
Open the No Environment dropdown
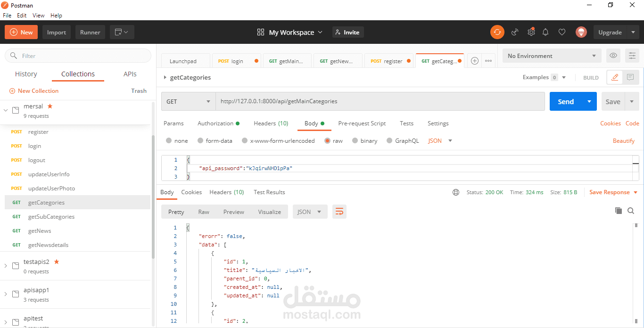click(552, 56)
